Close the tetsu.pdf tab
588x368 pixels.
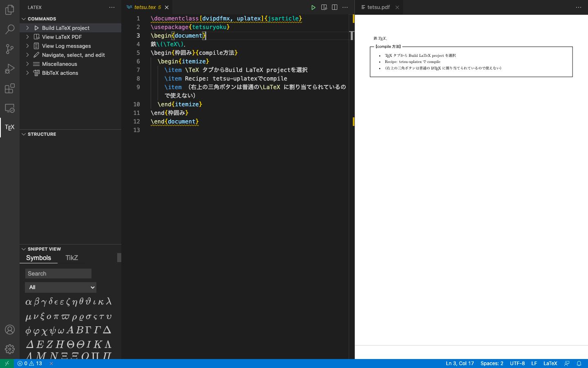click(x=397, y=7)
